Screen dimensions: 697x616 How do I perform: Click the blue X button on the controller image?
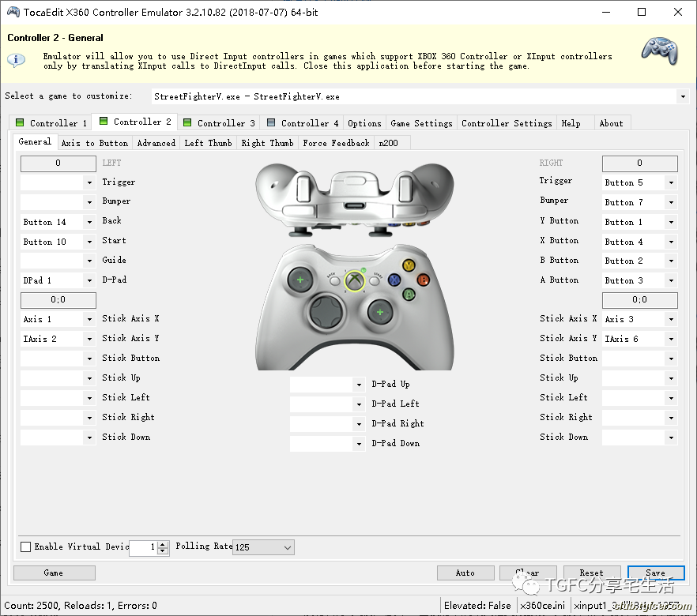click(x=394, y=280)
